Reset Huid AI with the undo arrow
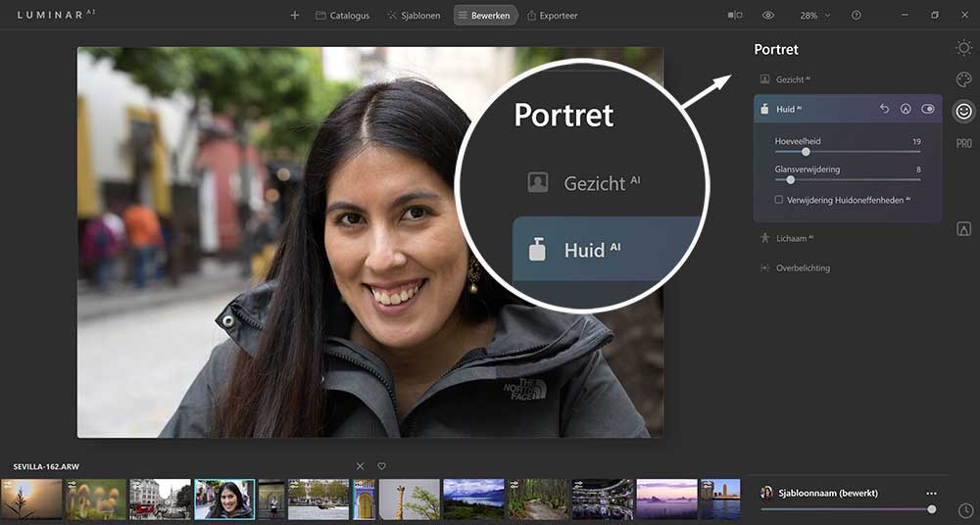Image resolution: width=980 pixels, height=525 pixels. point(884,109)
